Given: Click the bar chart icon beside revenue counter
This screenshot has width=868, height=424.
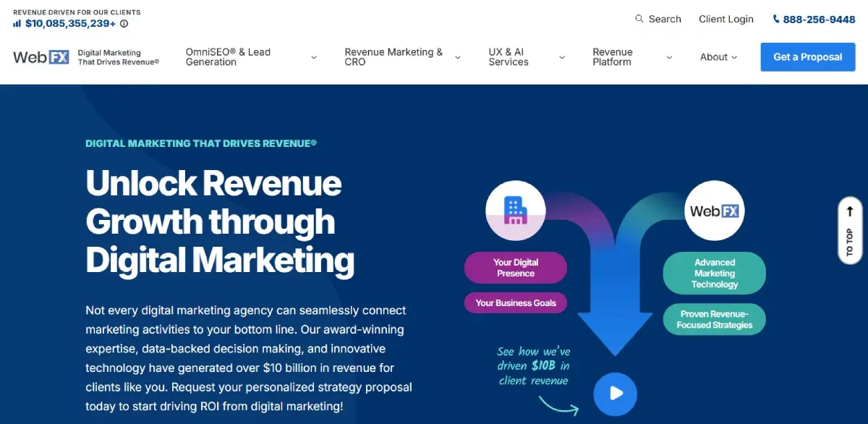Looking at the screenshot, I should [x=17, y=23].
